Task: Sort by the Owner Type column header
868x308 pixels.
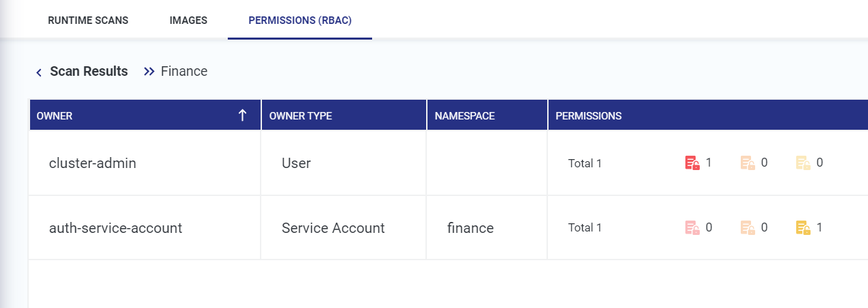Action: pyautogui.click(x=300, y=116)
